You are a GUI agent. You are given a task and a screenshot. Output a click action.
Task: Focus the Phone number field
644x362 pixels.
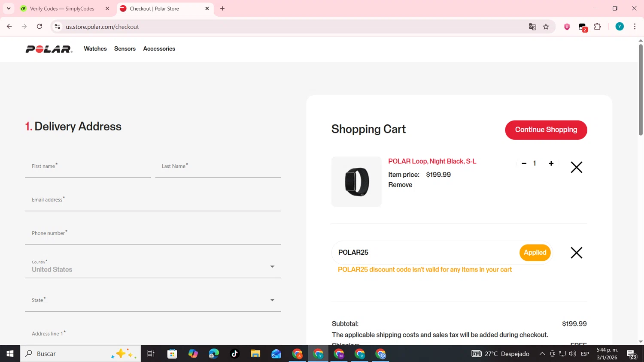[x=153, y=234]
